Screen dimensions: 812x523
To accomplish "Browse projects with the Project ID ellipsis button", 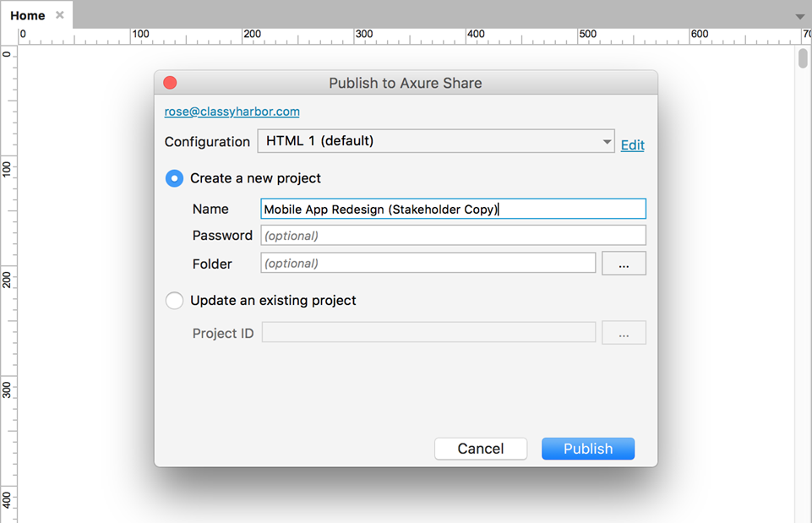I will coord(624,332).
